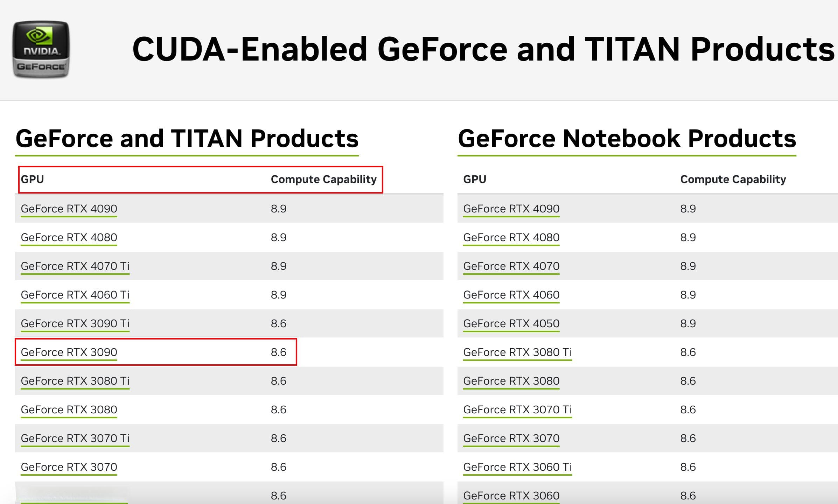Click the 8.9 value for notebook RTX 4060
The width and height of the screenshot is (838, 504).
(x=688, y=295)
